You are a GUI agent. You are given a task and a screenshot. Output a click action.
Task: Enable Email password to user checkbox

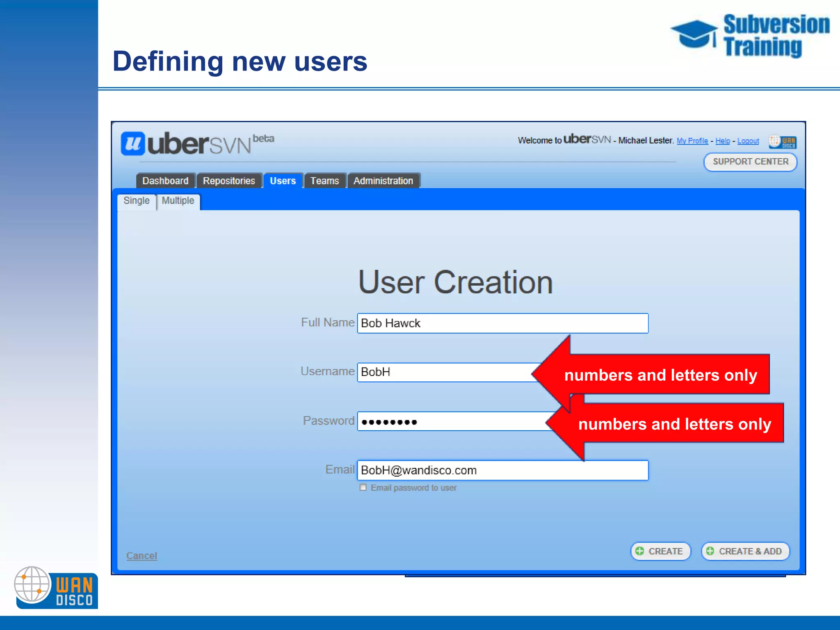tap(363, 487)
